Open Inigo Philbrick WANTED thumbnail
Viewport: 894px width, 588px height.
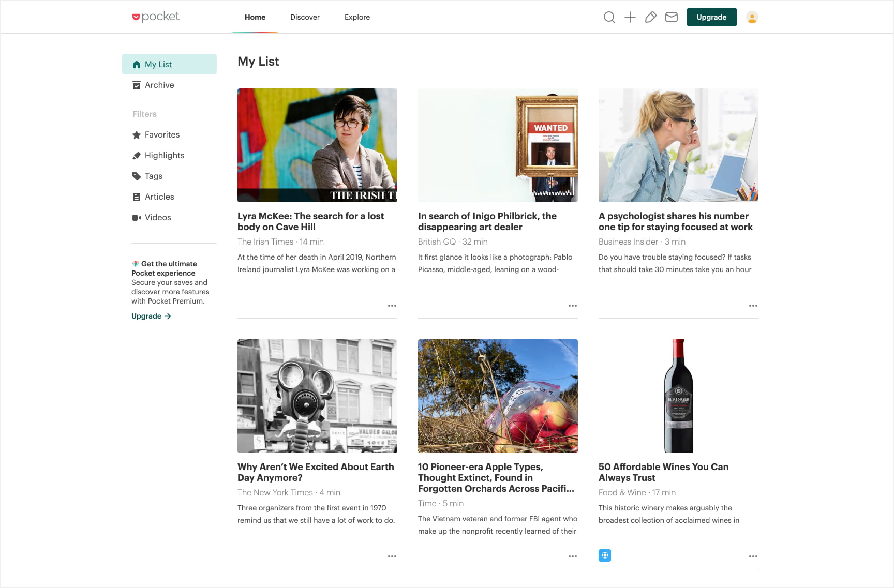tap(498, 145)
